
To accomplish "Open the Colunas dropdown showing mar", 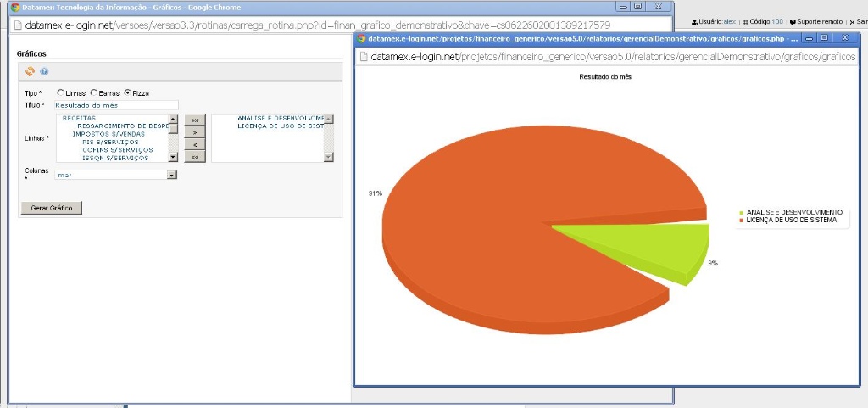I will click(115, 175).
